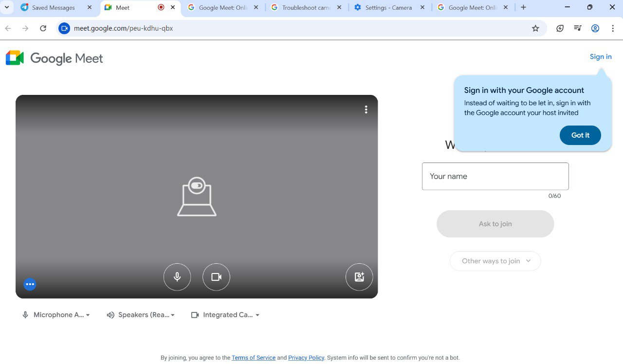Click the 'Sign in with your Google account' heading
Image resolution: width=623 pixels, height=364 pixels.
[x=524, y=90]
